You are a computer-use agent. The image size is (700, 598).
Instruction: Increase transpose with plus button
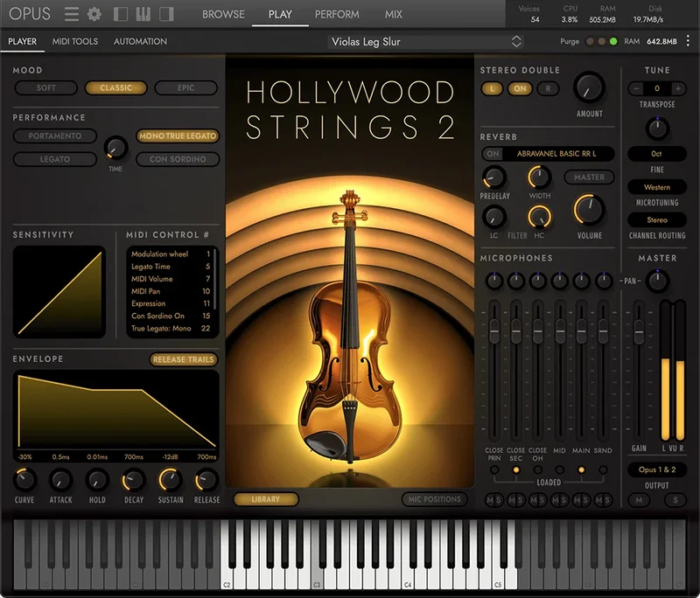[677, 89]
